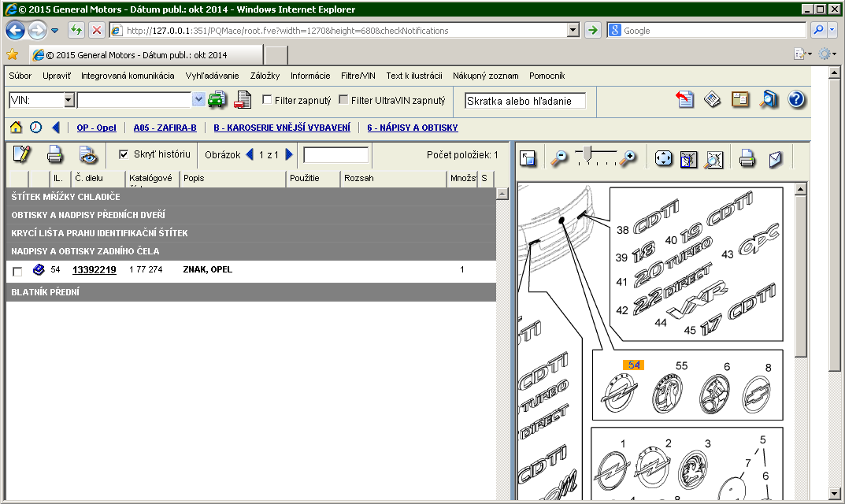The width and height of the screenshot is (845, 504).
Task: Open the Záložky menu
Action: (265, 76)
